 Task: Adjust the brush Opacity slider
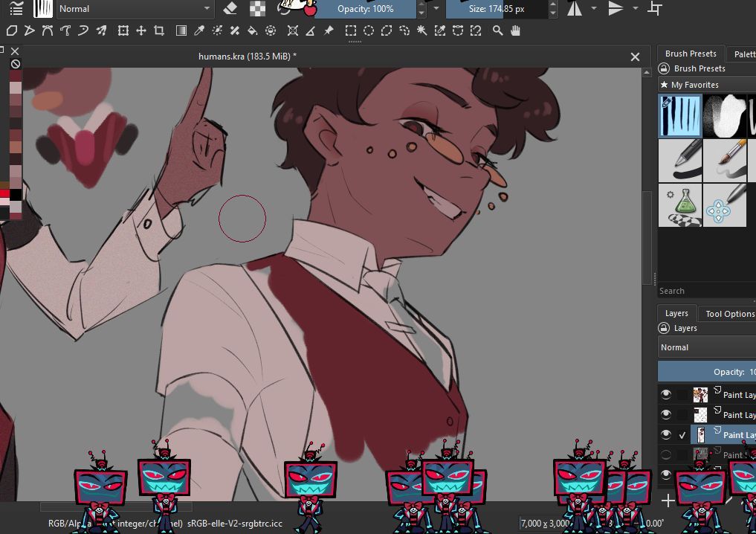point(366,9)
